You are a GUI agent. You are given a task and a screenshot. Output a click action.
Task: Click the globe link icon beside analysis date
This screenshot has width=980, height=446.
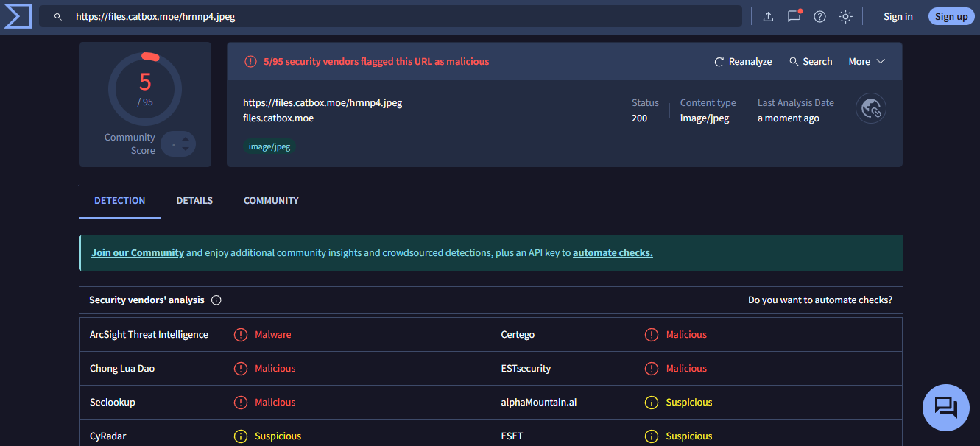871,109
